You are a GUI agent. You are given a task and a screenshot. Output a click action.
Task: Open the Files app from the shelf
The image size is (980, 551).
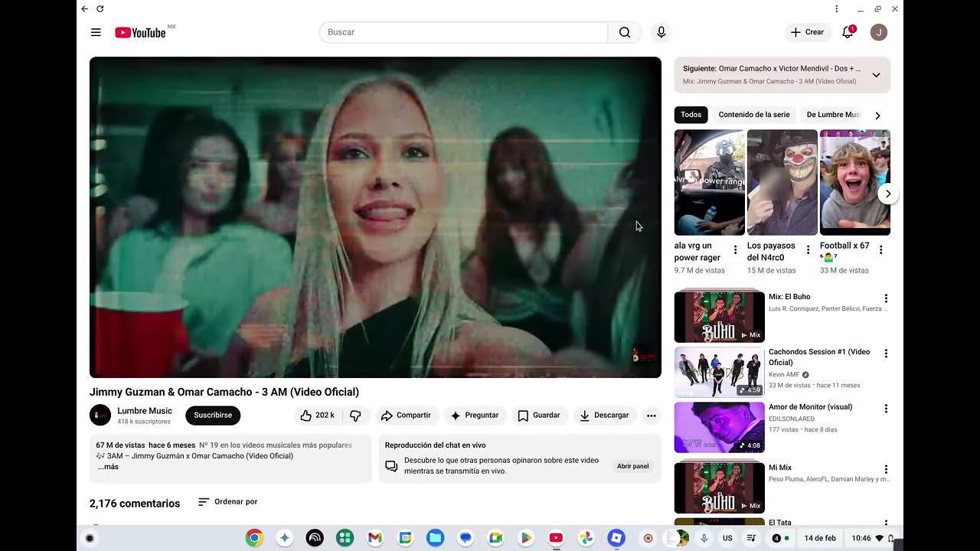435,538
